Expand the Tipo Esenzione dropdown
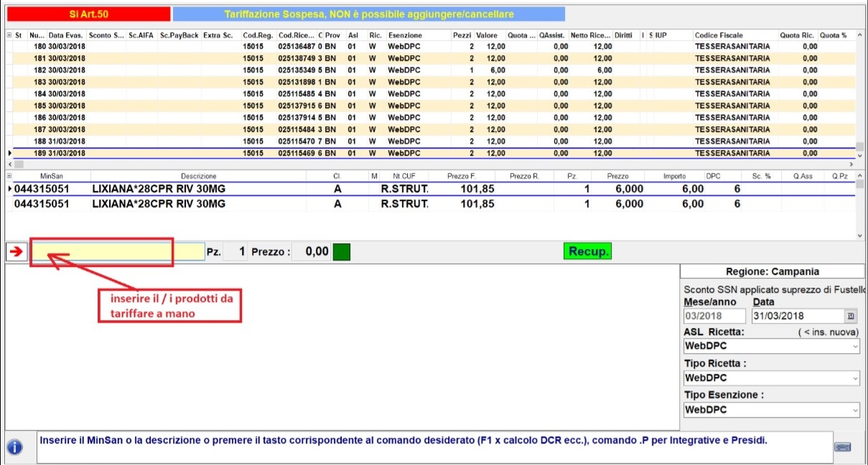Image resolution: width=868 pixels, height=465 pixels. [x=854, y=410]
